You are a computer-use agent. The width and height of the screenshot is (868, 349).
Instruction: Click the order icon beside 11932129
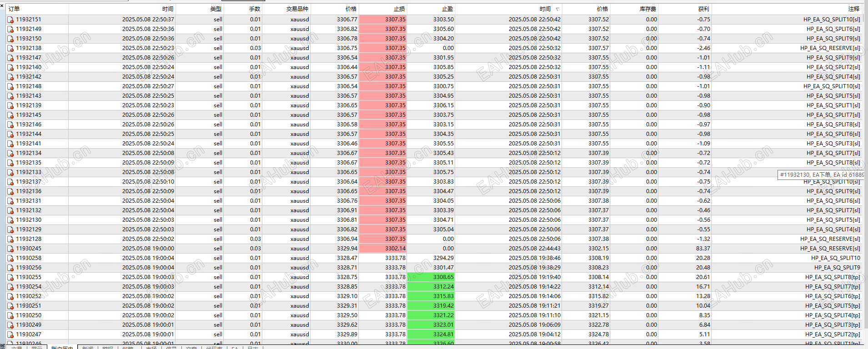[10, 229]
